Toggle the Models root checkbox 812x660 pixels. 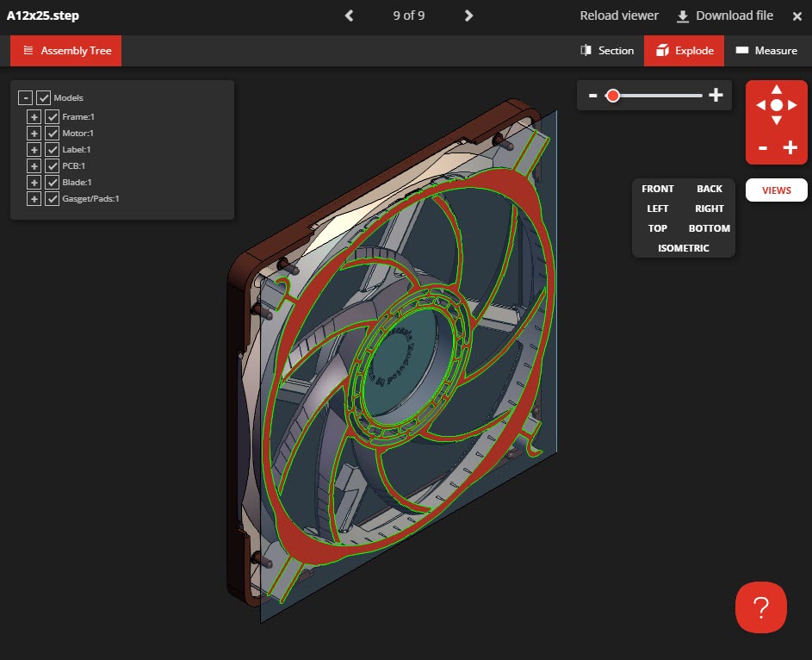(x=44, y=98)
